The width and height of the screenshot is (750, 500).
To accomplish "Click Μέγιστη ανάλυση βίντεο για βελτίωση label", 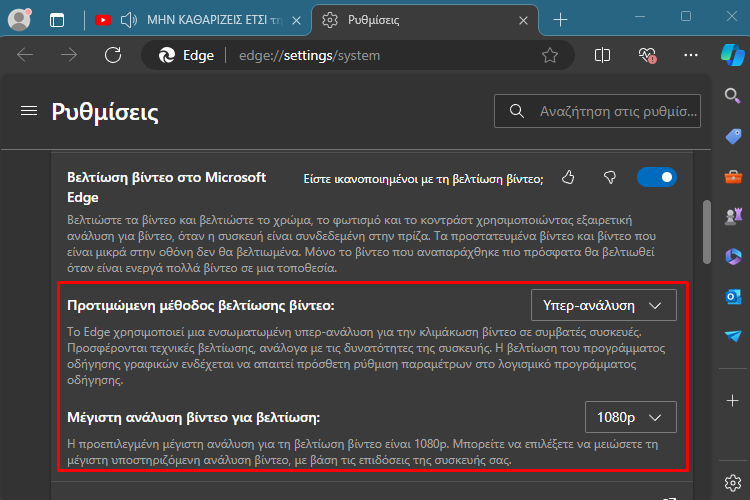I will tap(194, 418).
